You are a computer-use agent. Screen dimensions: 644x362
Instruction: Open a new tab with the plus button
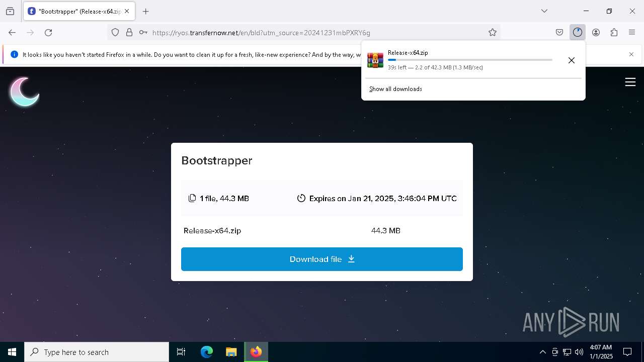pos(146,11)
